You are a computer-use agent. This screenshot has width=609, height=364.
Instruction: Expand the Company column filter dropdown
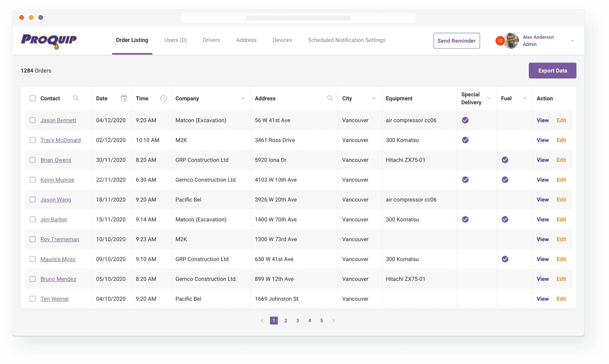243,98
